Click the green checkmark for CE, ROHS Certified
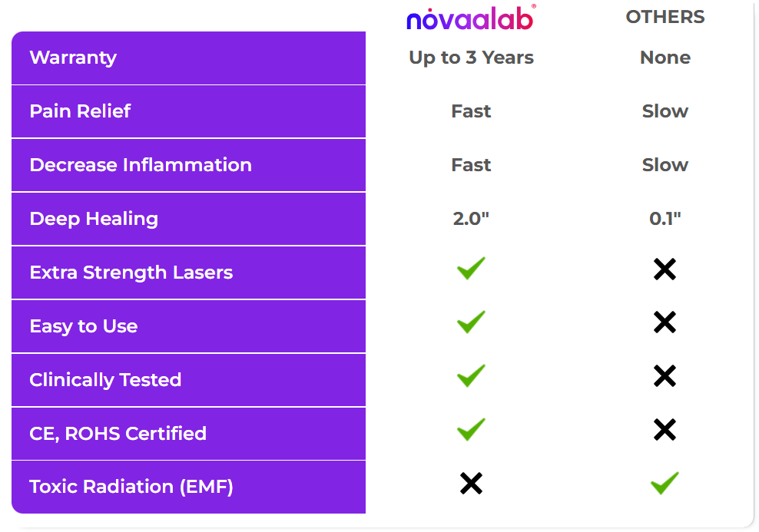 471,429
